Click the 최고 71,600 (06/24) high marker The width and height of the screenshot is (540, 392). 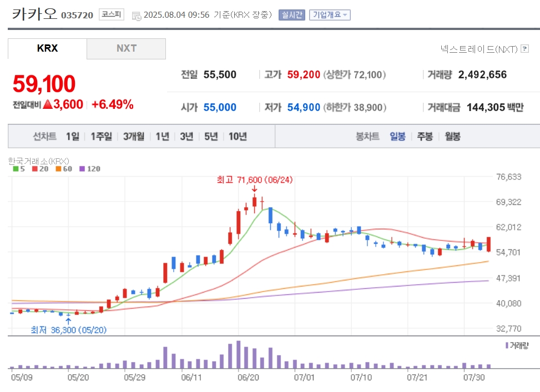[x=255, y=180]
